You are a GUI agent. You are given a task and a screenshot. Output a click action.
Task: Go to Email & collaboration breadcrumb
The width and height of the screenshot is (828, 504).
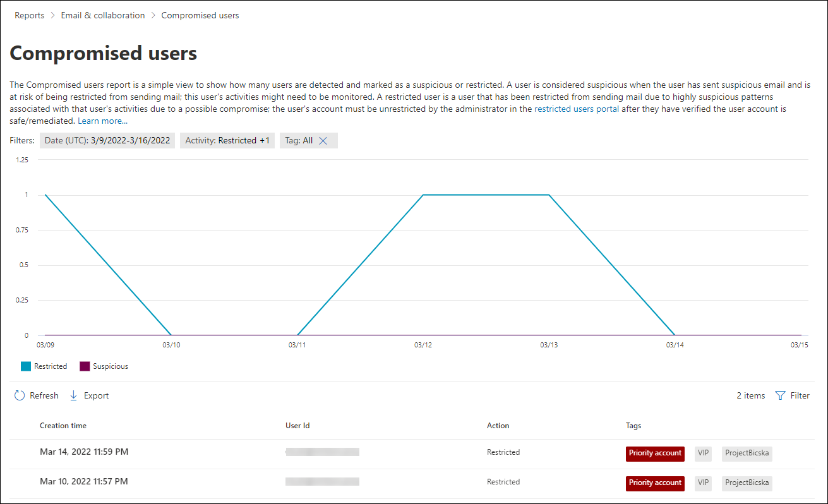pyautogui.click(x=103, y=15)
